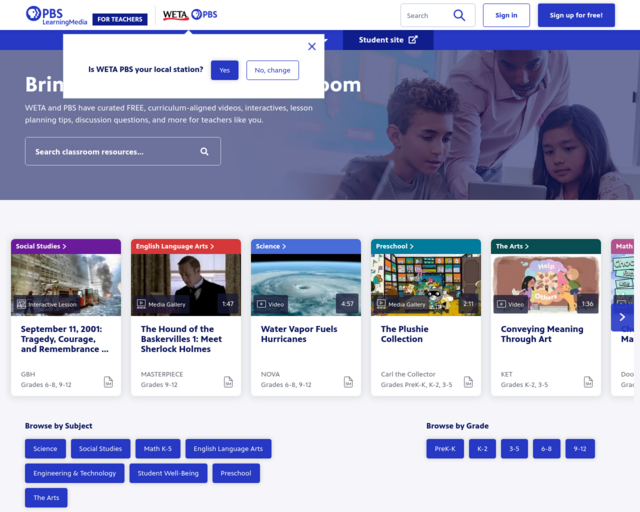Click the Interactive Lesson badge icon
The image size is (640, 512).
(21, 304)
